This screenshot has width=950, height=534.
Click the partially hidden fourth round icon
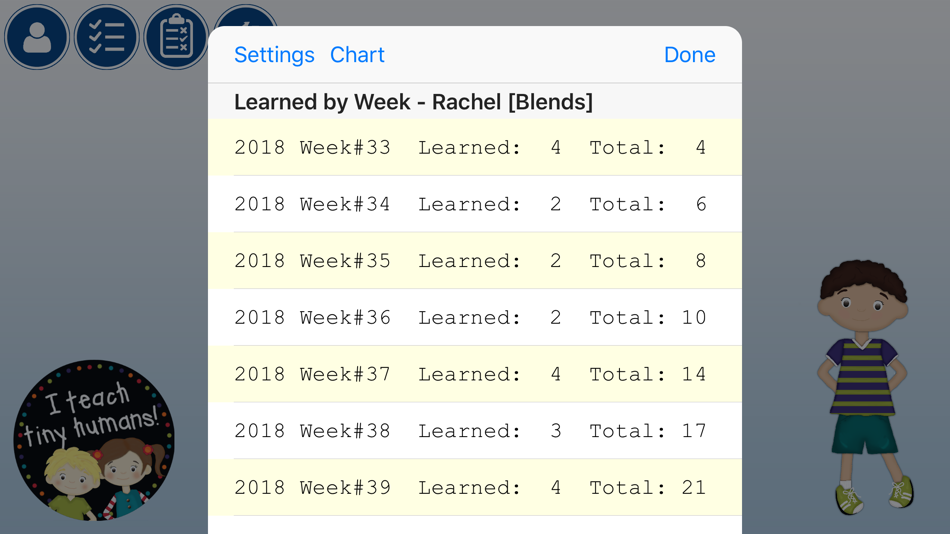click(244, 17)
